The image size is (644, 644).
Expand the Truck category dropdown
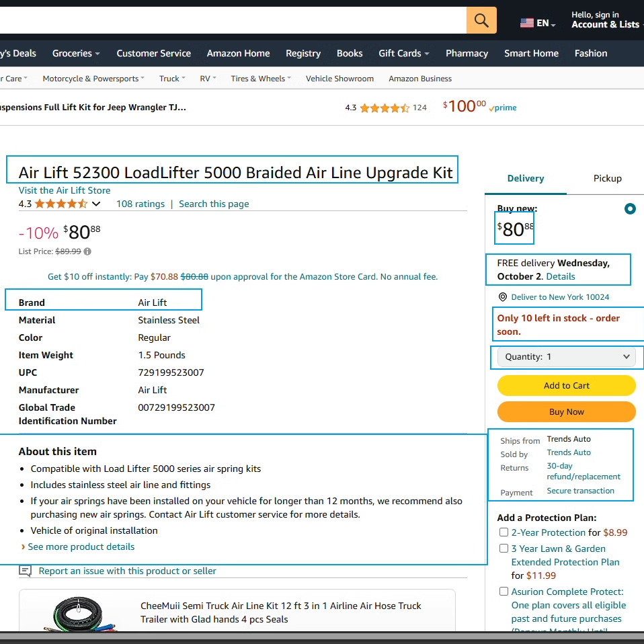[172, 79]
